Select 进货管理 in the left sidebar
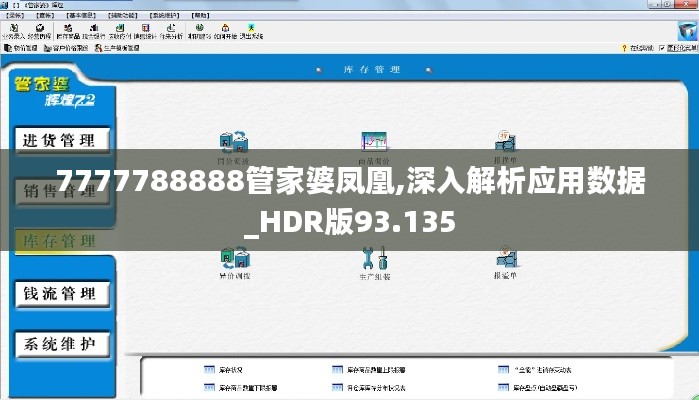Viewport: 699px width, 400px height. [x=60, y=141]
